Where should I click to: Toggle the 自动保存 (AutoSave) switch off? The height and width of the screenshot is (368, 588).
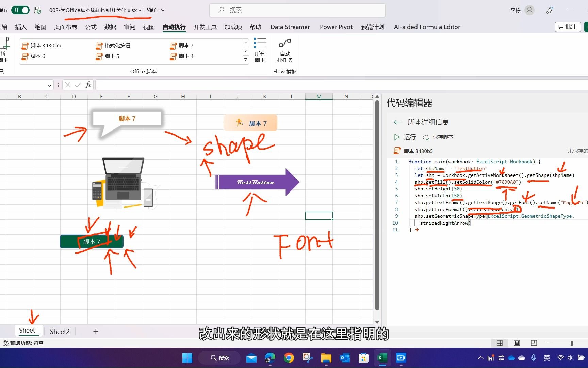(20, 10)
